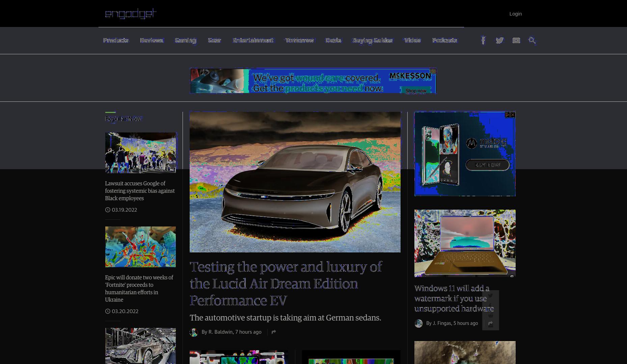Click author name R. Baldwin

(220, 332)
